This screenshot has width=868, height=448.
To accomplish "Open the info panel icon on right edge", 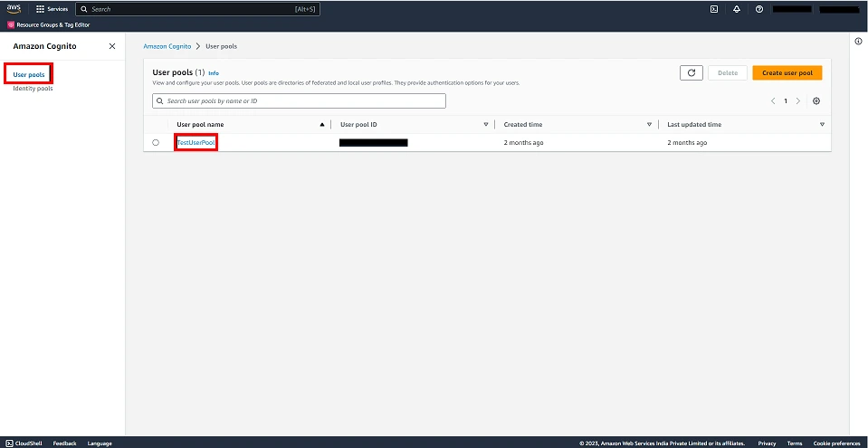I will [858, 42].
